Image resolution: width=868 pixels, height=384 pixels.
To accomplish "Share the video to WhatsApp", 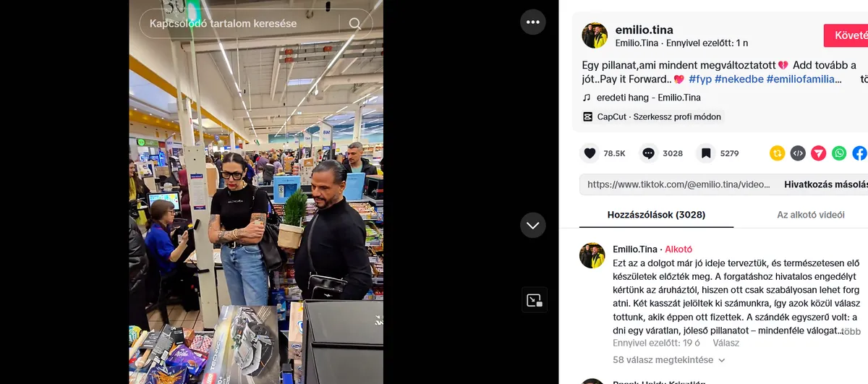I will click(839, 153).
